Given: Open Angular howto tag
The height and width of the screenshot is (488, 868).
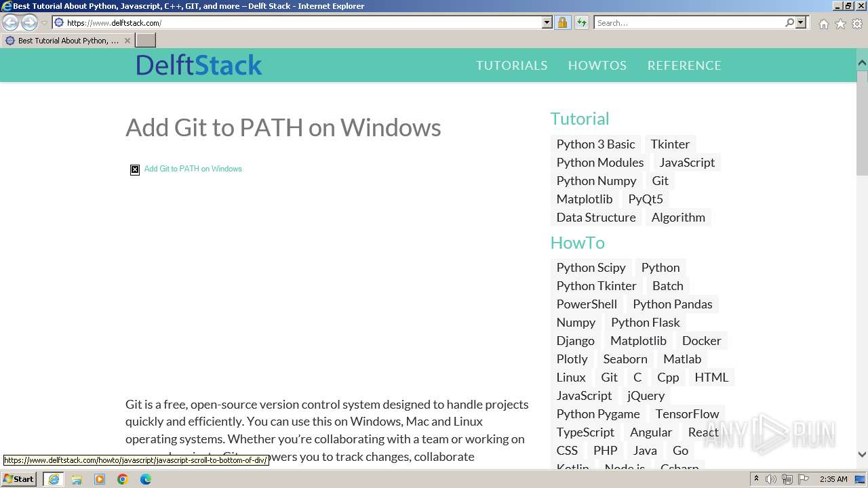Looking at the screenshot, I should [651, 432].
